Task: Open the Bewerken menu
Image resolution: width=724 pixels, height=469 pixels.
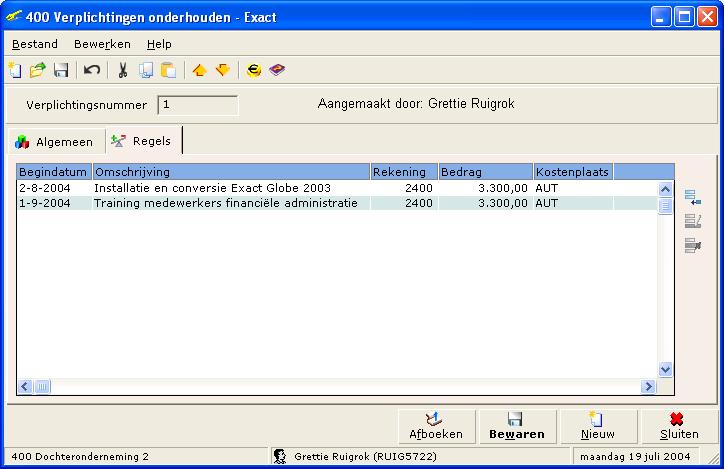Action: tap(102, 44)
